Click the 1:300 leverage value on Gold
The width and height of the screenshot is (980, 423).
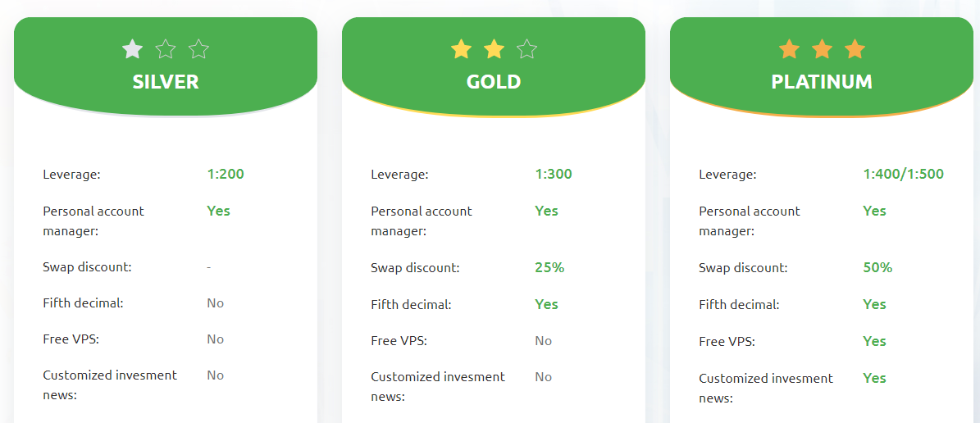tap(554, 174)
